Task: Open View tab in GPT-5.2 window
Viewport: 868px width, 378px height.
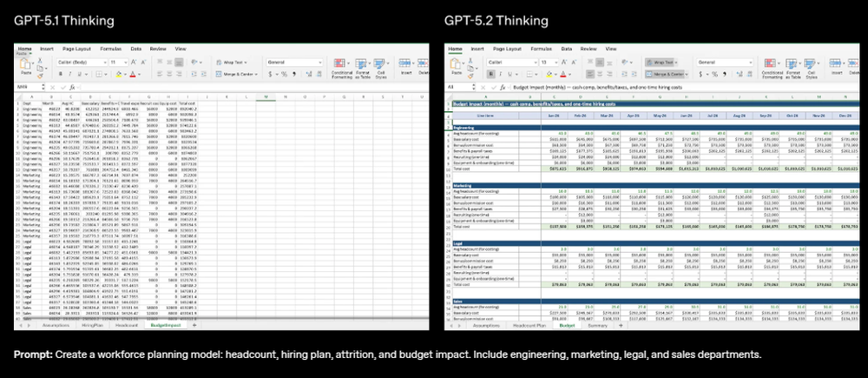Action: 610,49
